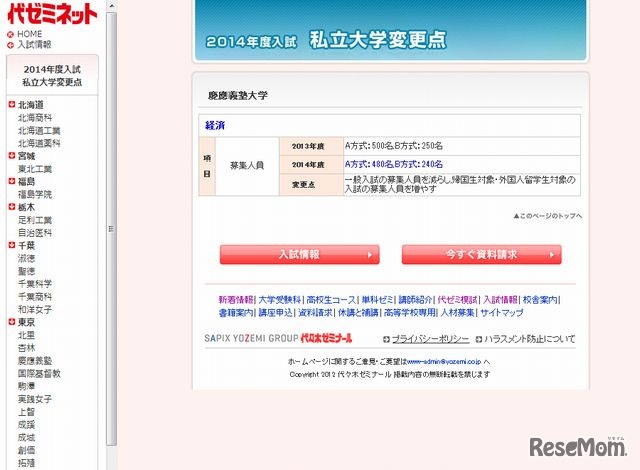The width and height of the screenshot is (640, 470).
Task: Open 大学受験科 footer link
Action: click(280, 300)
